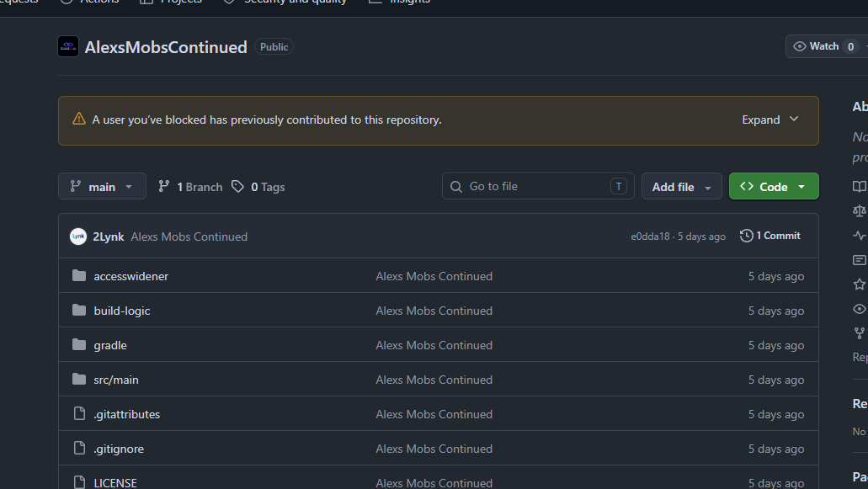Open the 2Lynk author profile link
The width and height of the screenshot is (868, 489).
109,237
